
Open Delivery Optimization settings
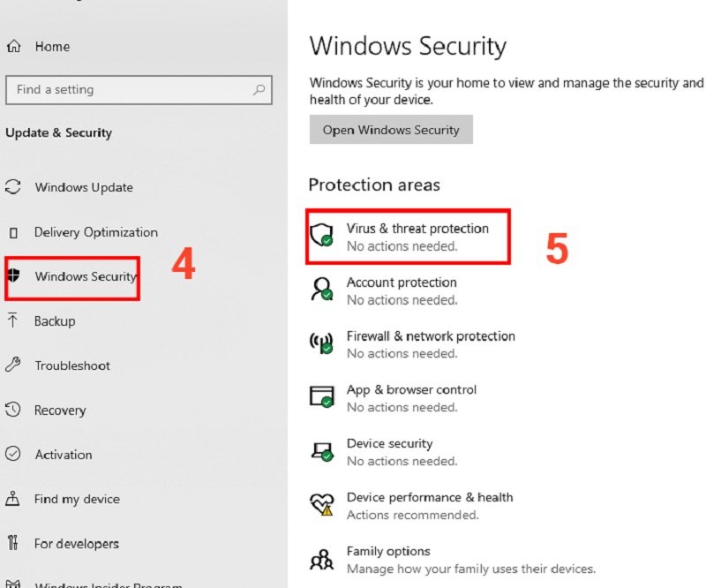click(95, 232)
